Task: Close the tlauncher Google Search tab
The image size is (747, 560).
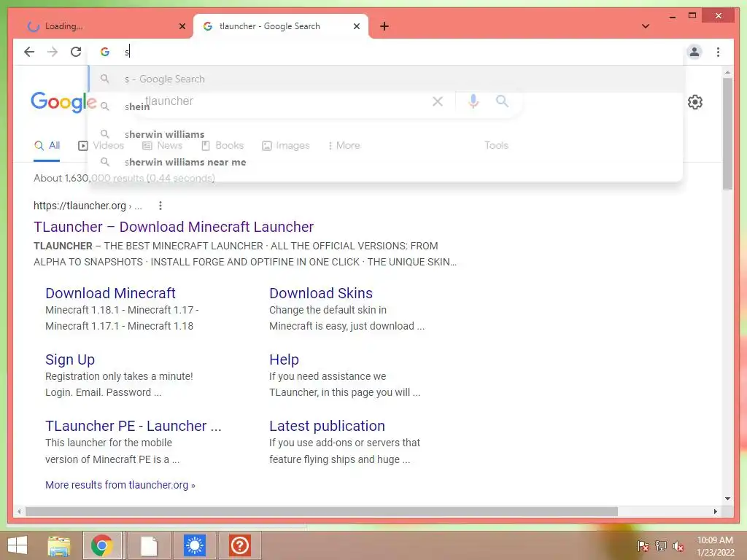Action: (x=356, y=26)
